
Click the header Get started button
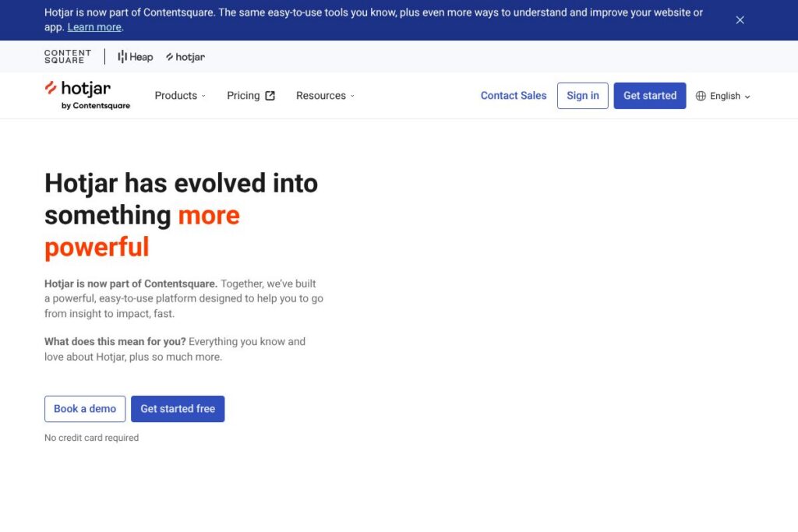(649, 96)
